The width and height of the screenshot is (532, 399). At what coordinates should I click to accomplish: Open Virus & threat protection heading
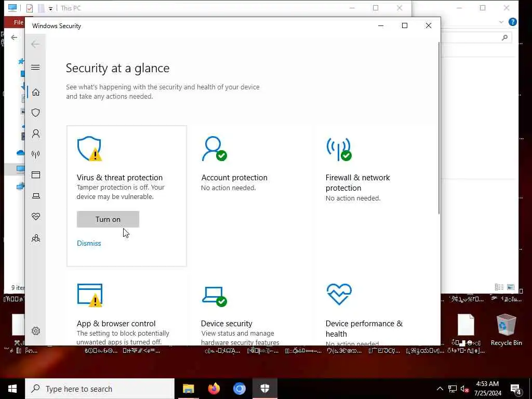[x=119, y=178]
